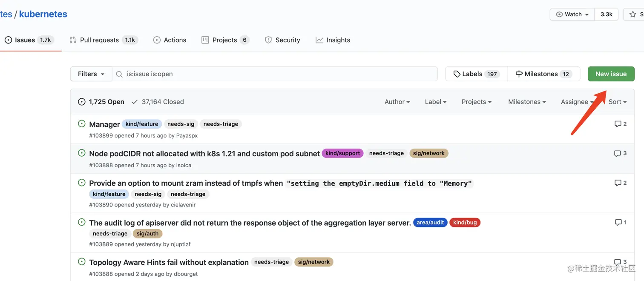Click the red kind/bug label

click(x=465, y=222)
